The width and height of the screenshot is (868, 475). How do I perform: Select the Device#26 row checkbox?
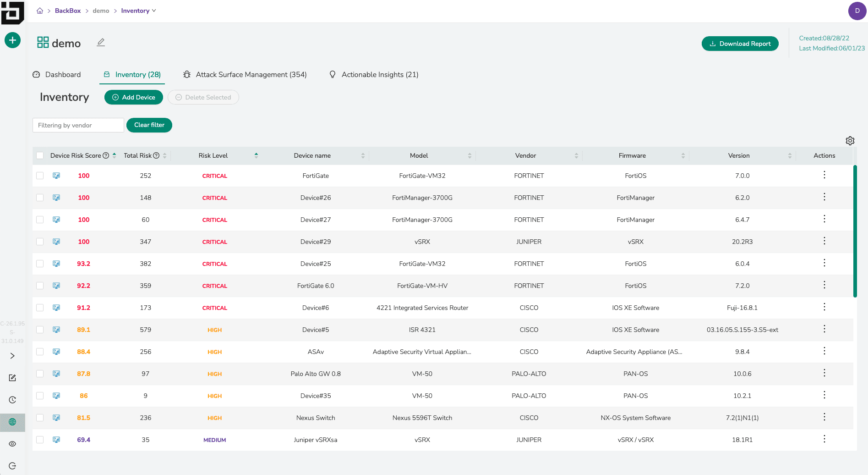point(40,198)
